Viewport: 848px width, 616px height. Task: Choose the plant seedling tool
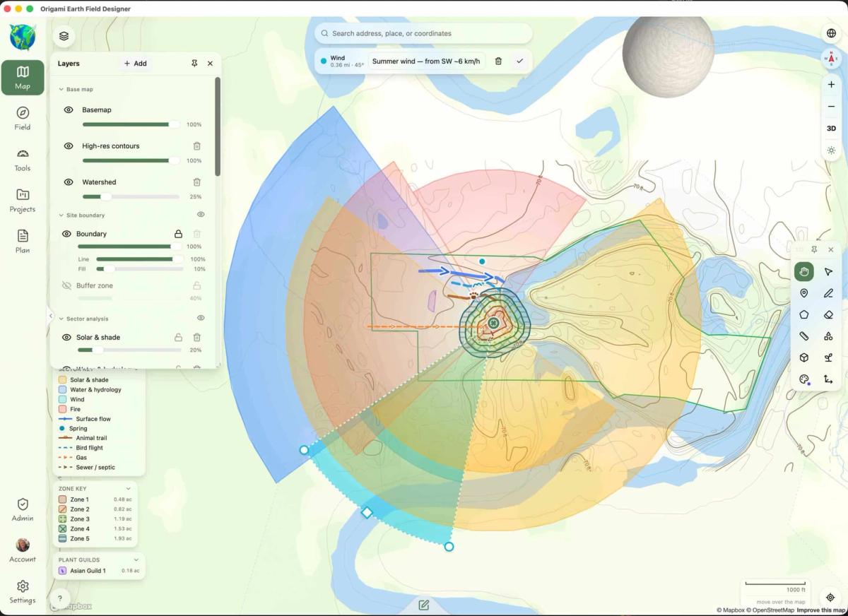[828, 358]
